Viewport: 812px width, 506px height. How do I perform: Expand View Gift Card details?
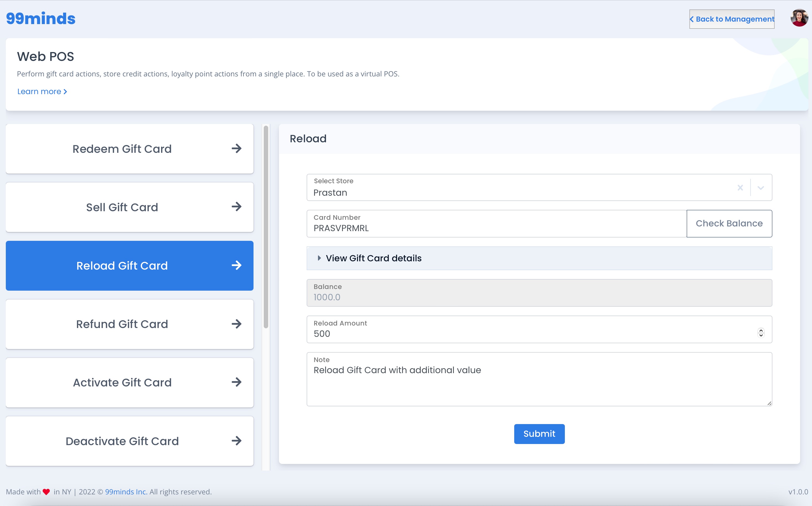(539, 258)
